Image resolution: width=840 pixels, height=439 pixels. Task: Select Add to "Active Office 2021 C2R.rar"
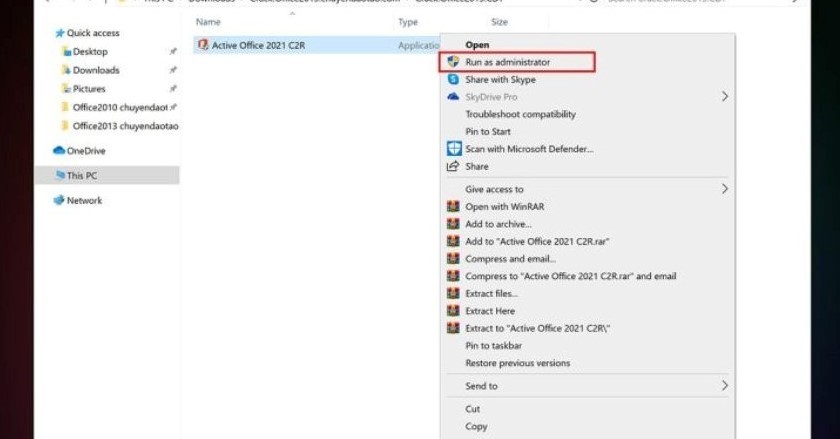pyautogui.click(x=537, y=241)
